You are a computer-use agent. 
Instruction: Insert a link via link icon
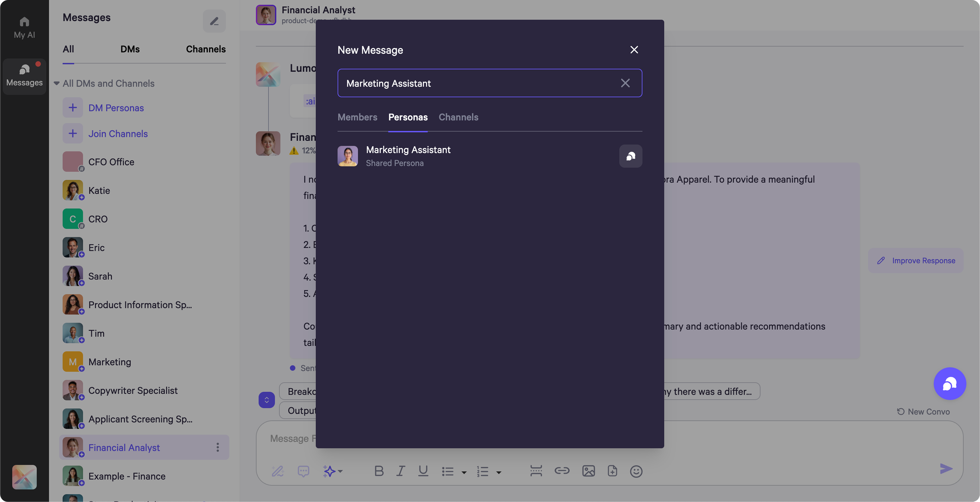point(561,471)
